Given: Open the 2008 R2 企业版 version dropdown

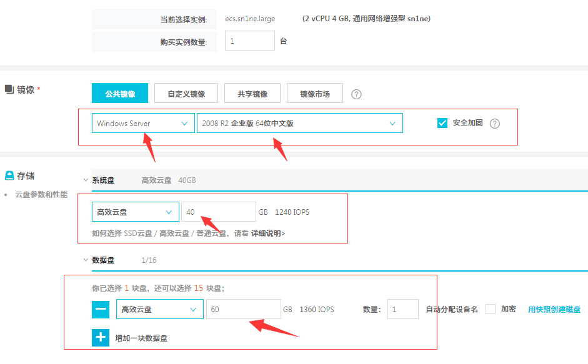Looking at the screenshot, I should click(x=299, y=124).
